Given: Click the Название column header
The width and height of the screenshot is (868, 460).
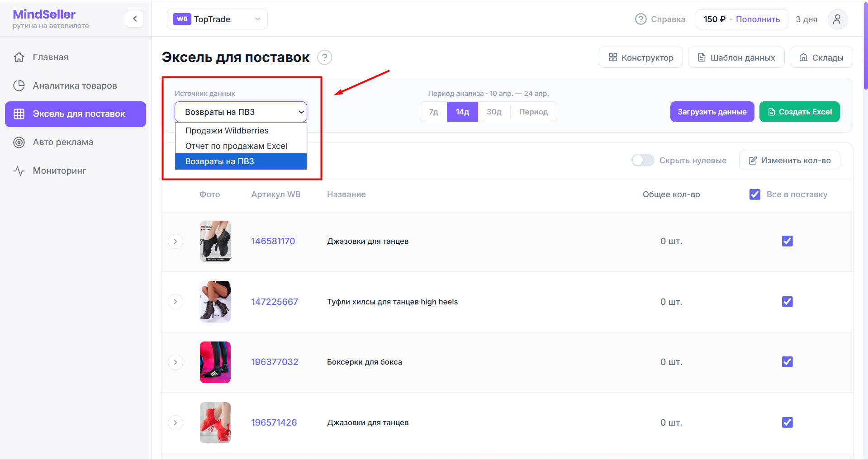Looking at the screenshot, I should [x=346, y=194].
